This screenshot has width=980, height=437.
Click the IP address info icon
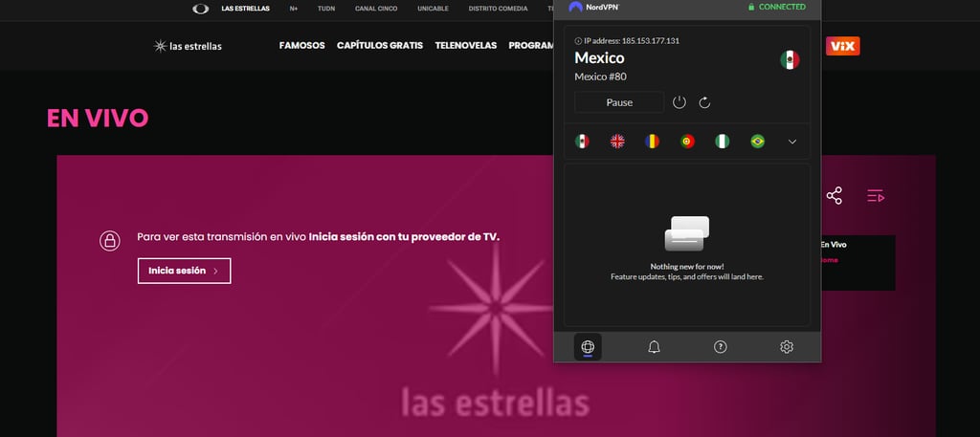click(578, 41)
